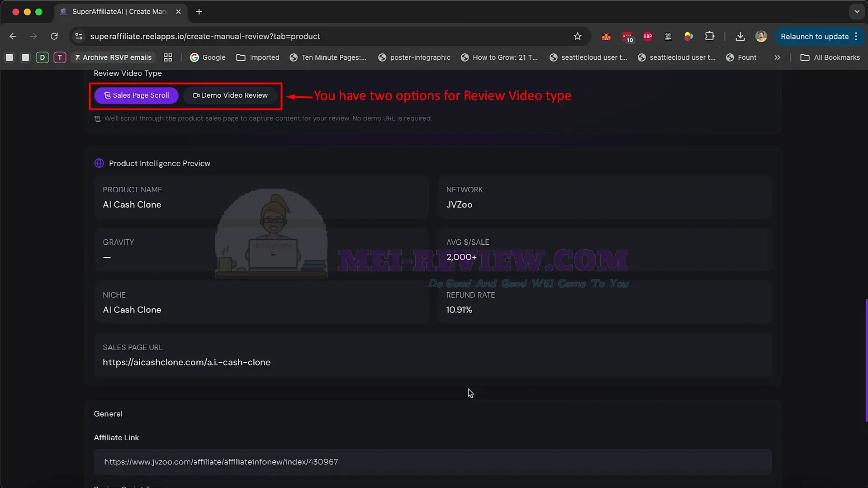The image size is (868, 488).
Task: Close the SuperAffiliateAI tab
Action: (x=178, y=12)
